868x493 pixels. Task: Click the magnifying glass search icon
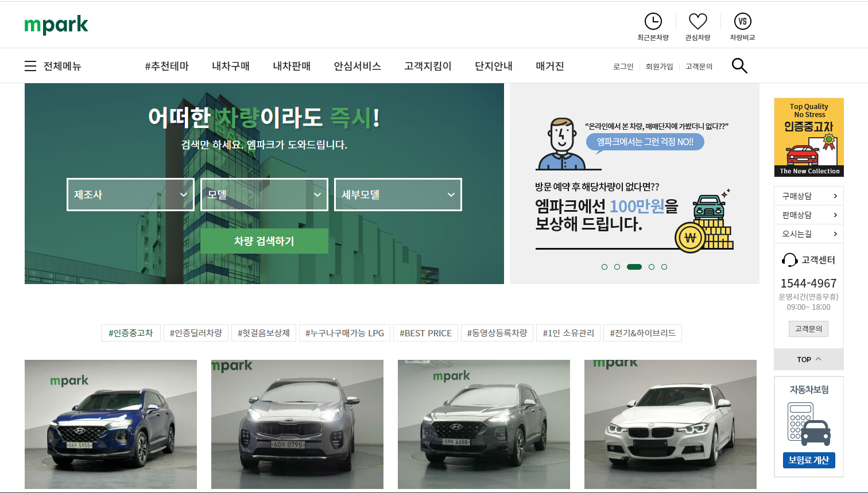pos(739,66)
